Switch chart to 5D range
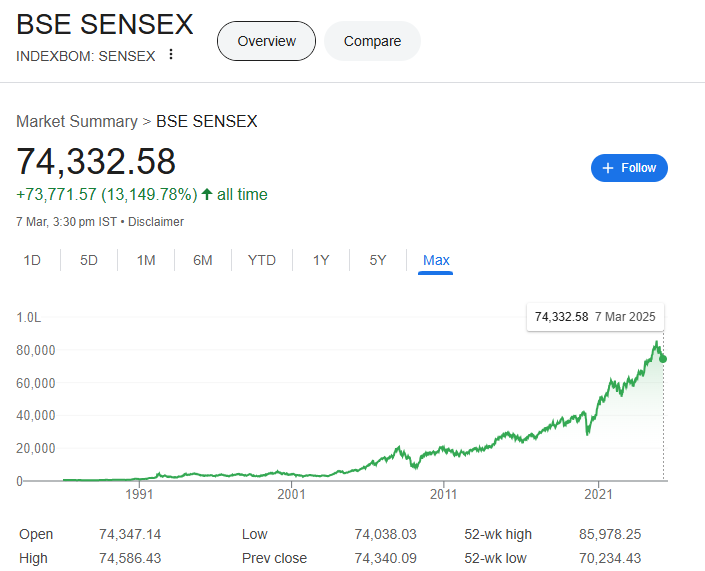Viewport: 705px width, 571px height. coord(89,260)
